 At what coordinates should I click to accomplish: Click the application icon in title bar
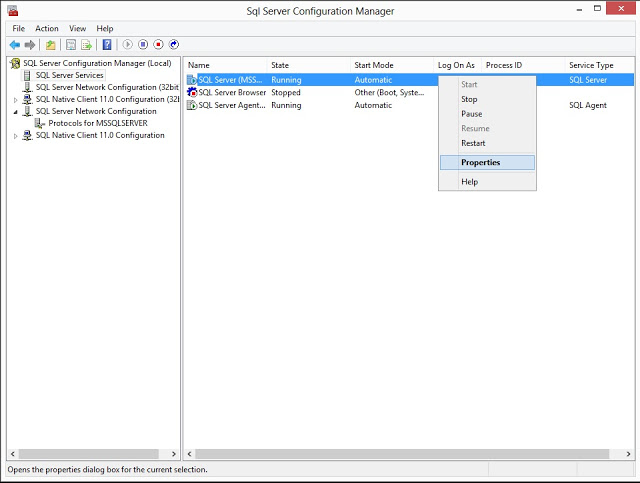click(x=13, y=11)
